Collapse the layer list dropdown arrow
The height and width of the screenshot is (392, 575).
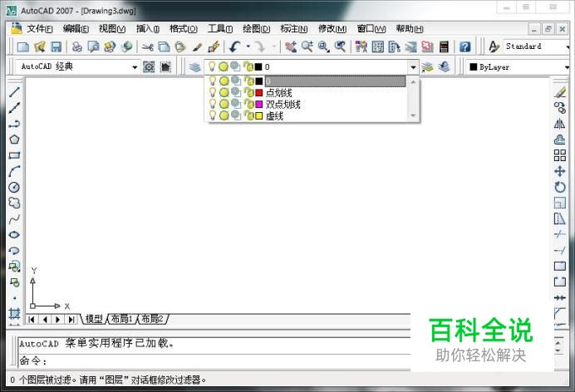[413, 67]
